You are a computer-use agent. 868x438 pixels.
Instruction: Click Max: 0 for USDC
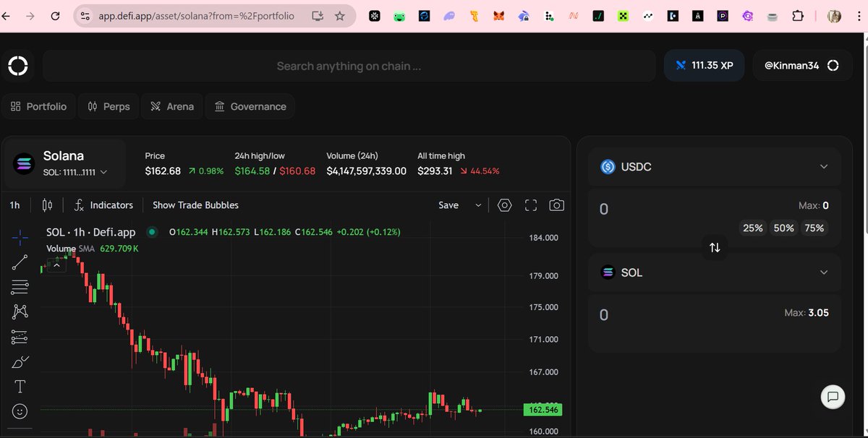(x=814, y=206)
